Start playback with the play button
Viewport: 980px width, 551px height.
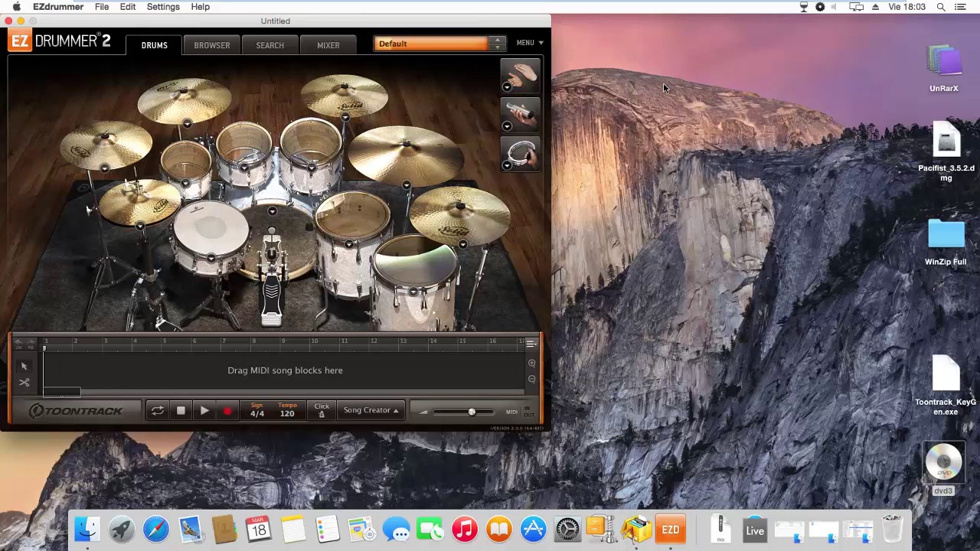204,411
